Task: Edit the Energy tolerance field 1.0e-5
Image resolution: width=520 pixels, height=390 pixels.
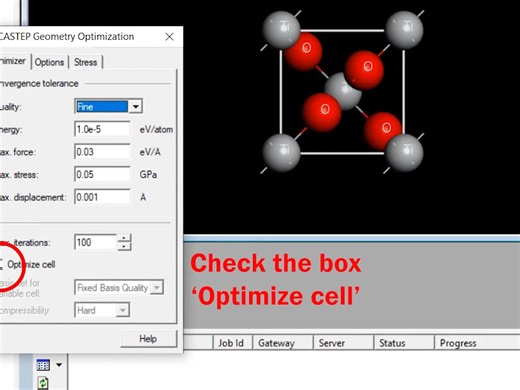Action: (x=102, y=129)
